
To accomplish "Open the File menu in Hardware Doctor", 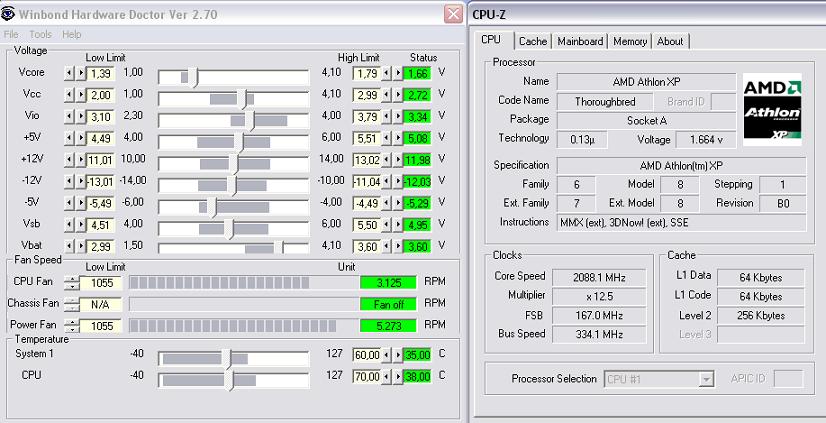I will (x=11, y=34).
